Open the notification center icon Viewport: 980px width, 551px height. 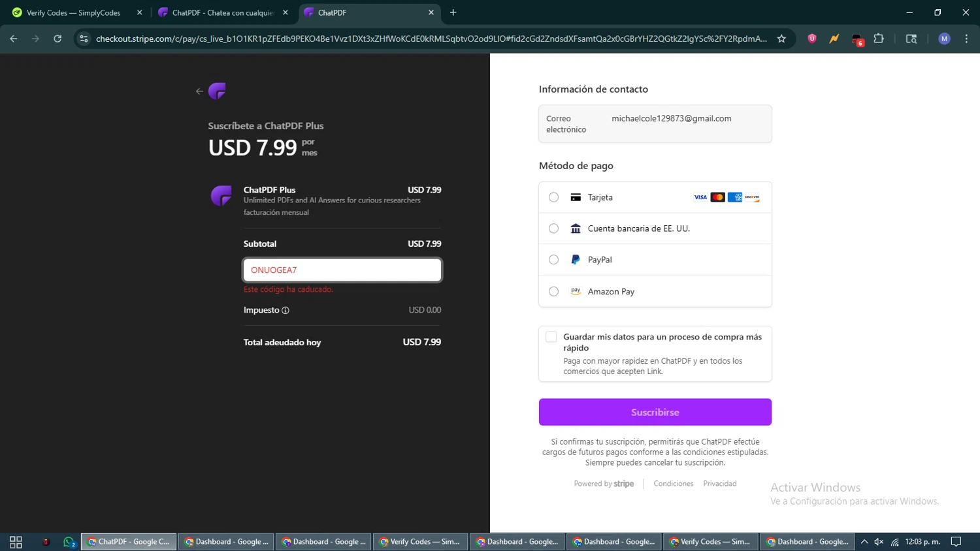coord(956,542)
